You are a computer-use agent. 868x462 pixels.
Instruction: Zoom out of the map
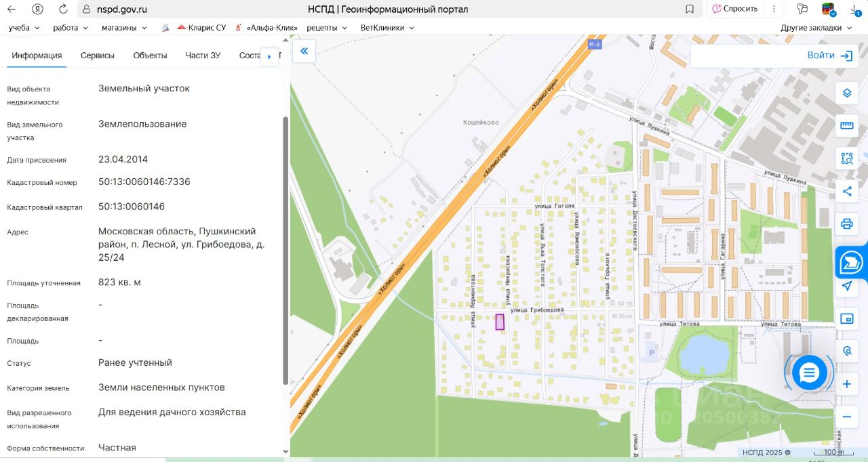pos(846,417)
